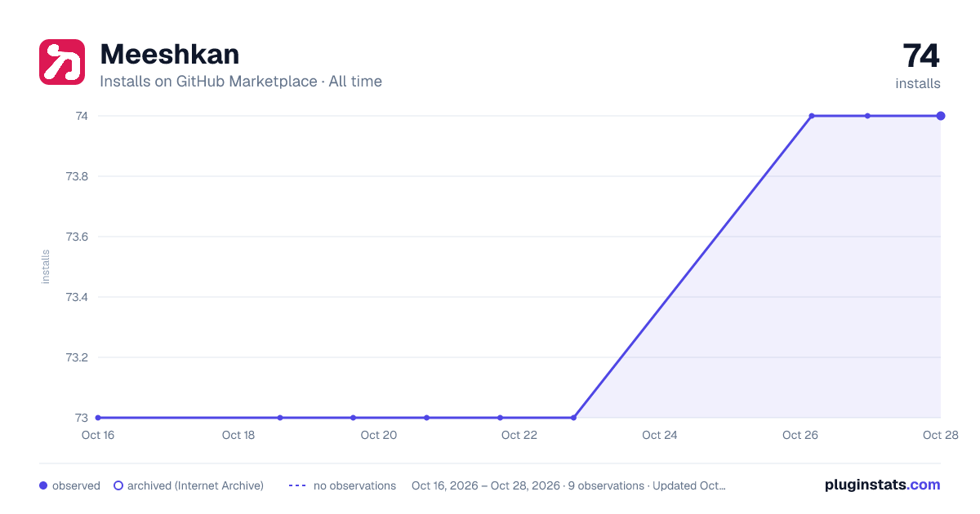
Task: Click the x-axis label Oct 24
Action: [x=660, y=435]
